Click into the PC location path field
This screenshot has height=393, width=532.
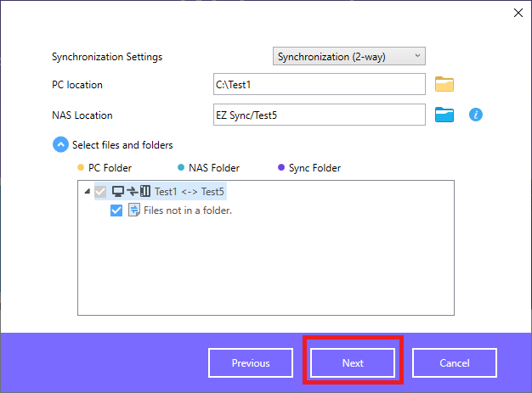pos(319,84)
